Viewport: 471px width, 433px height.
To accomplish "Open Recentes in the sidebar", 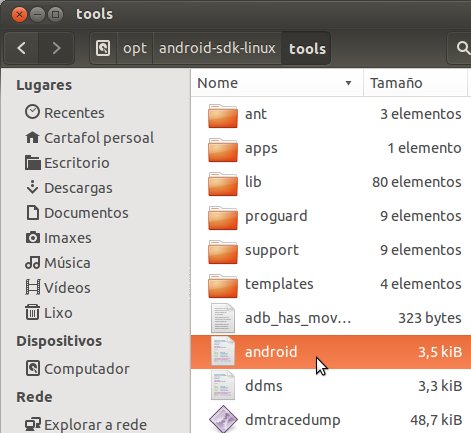I will 74,113.
